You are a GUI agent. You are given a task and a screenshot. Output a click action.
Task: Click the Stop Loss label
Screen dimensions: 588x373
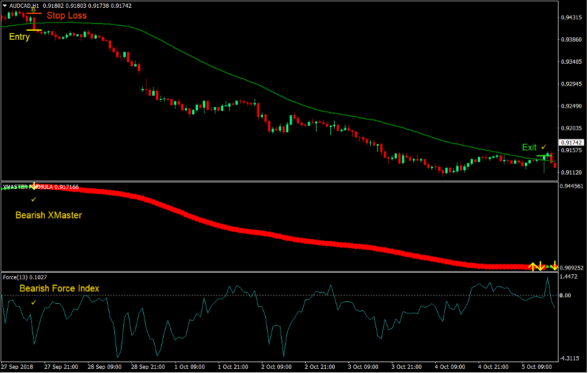(x=66, y=15)
